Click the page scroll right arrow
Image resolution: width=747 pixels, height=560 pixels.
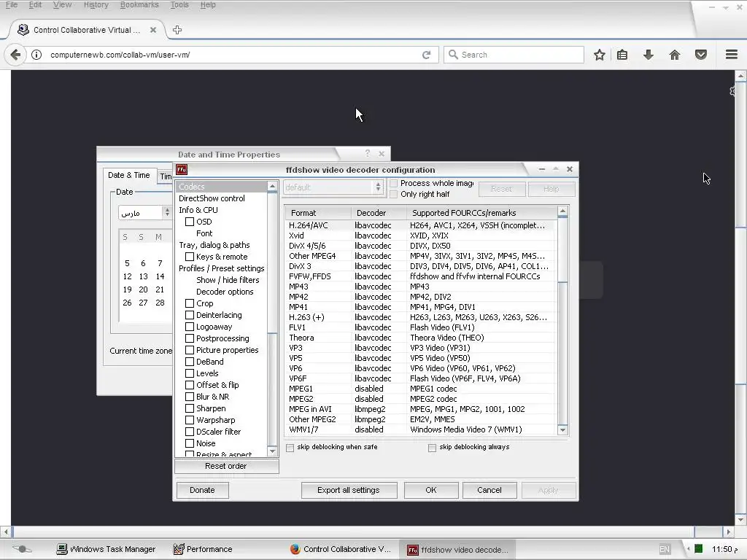(729, 532)
